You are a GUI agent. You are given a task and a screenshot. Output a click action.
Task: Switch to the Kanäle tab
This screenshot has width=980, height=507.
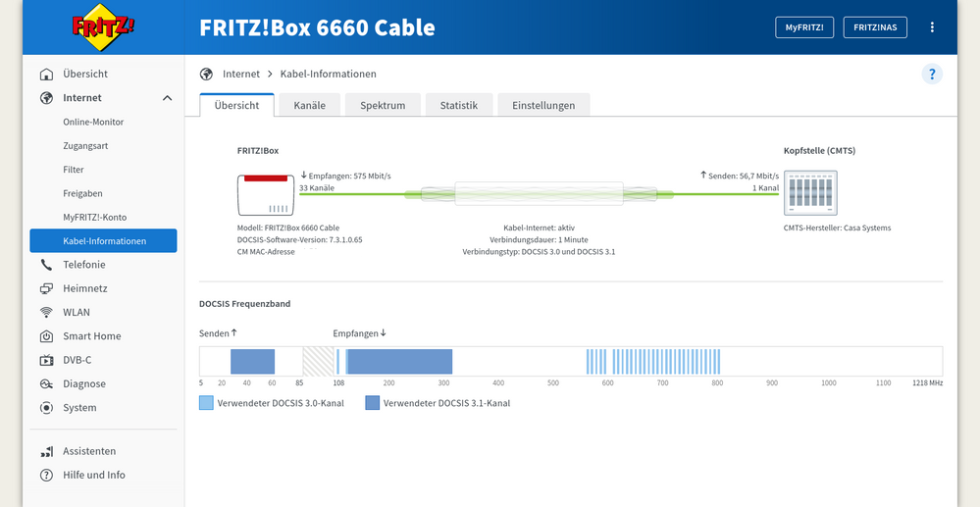(x=309, y=106)
